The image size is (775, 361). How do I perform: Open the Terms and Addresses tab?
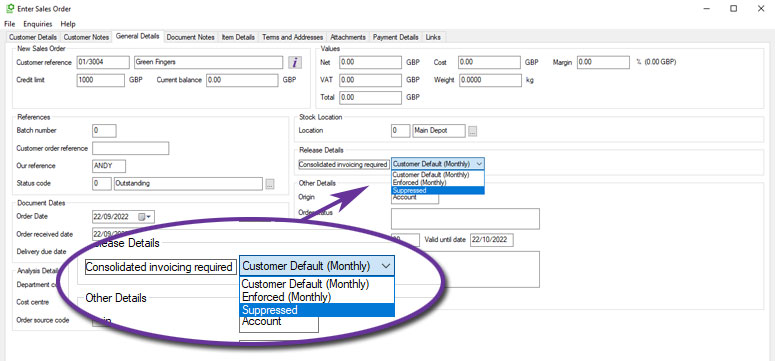pos(293,37)
